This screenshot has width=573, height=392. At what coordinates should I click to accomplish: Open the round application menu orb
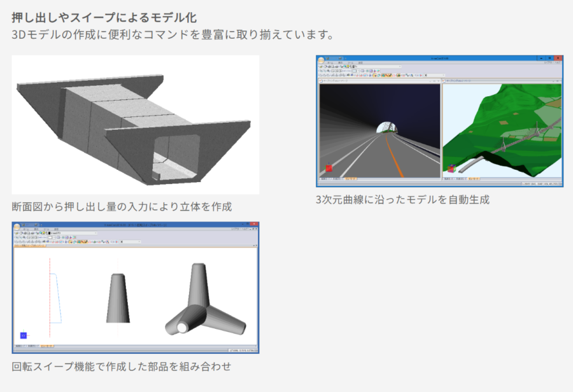coord(17,227)
